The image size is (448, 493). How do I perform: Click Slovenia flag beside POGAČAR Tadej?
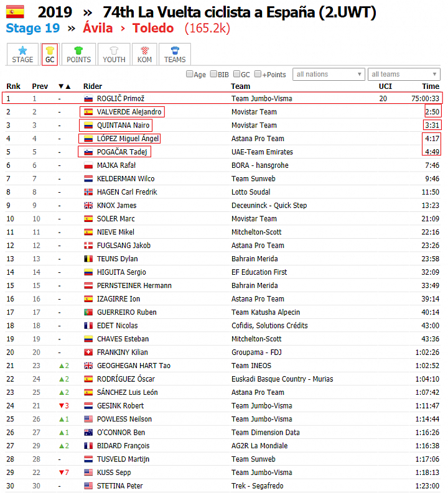[x=88, y=152]
